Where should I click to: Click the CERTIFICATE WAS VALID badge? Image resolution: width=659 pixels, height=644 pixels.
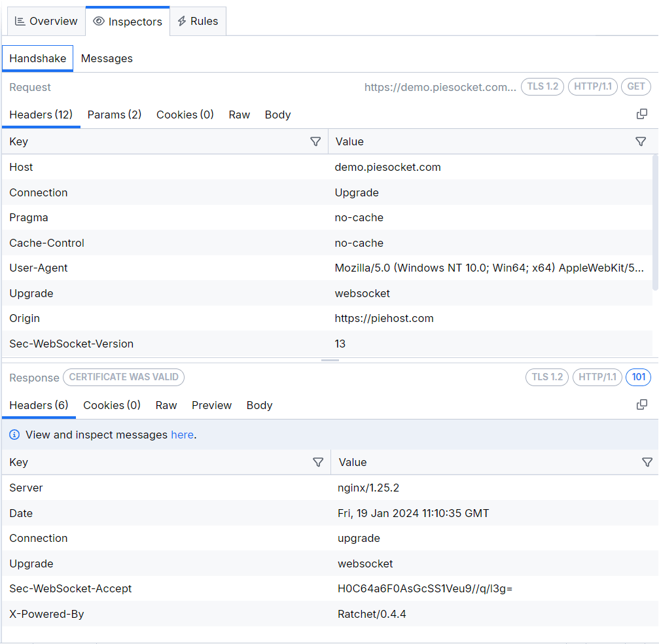(x=123, y=377)
